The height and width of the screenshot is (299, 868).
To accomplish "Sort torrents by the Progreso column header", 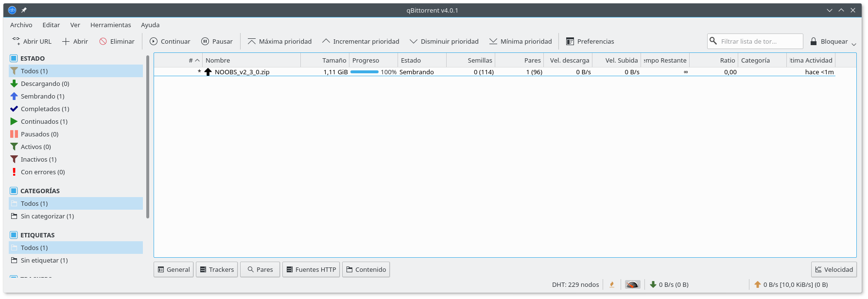I will click(x=373, y=60).
